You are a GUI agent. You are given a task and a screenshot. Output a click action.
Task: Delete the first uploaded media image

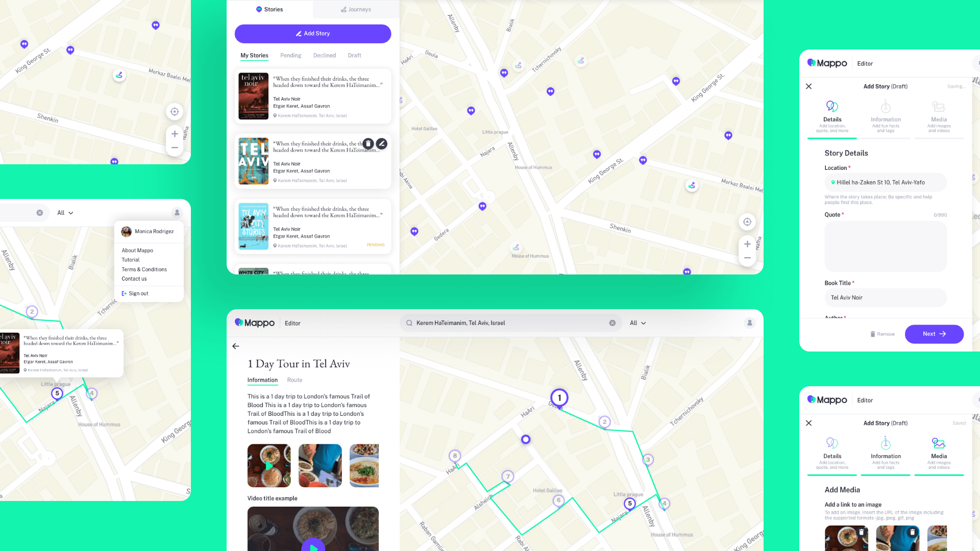coord(862,532)
